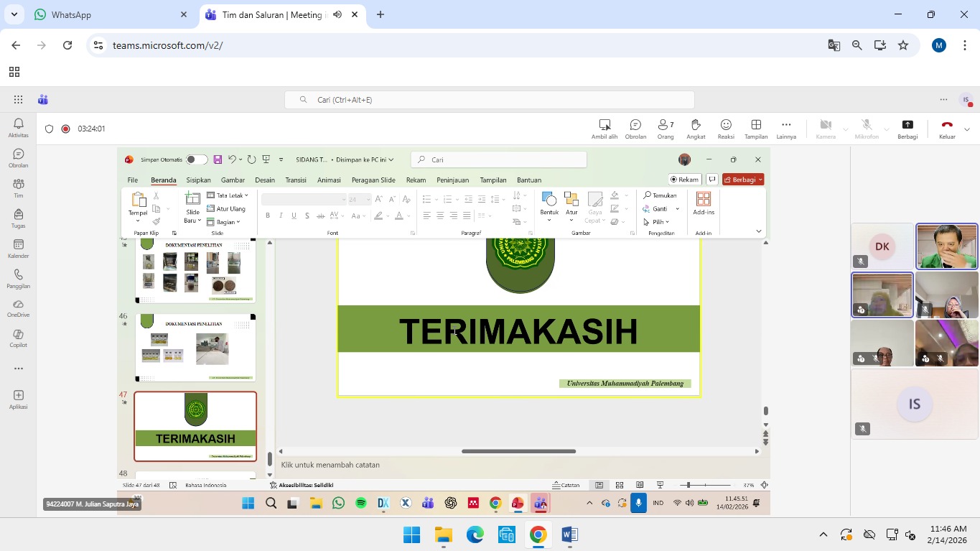Click the Teams search field Cari
This screenshot has width=980, height=551.
pyautogui.click(x=490, y=100)
